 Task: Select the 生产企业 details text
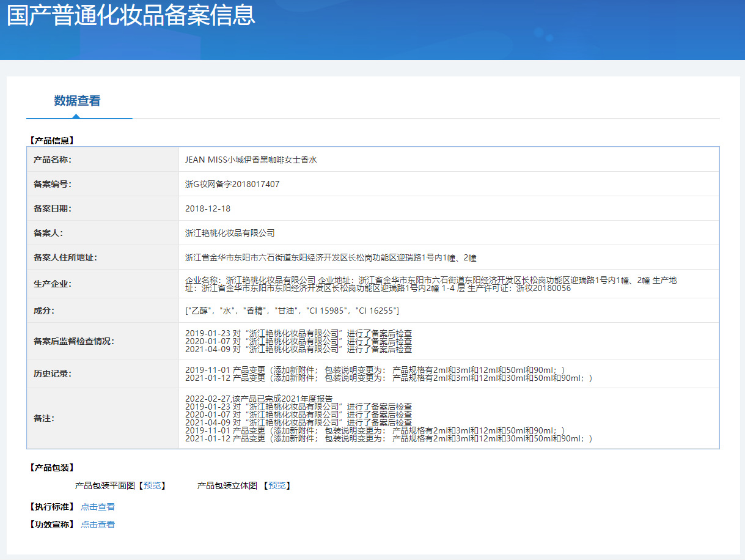click(431, 284)
